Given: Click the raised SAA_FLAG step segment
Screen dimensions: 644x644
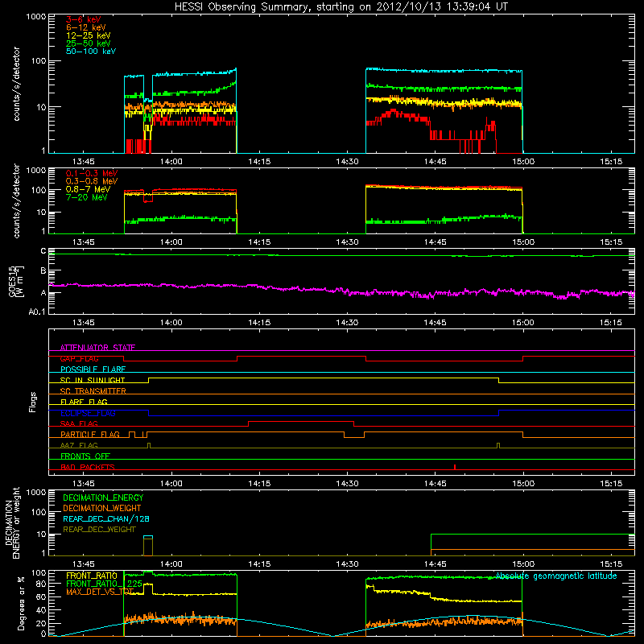Looking at the screenshot, I should [301, 421].
